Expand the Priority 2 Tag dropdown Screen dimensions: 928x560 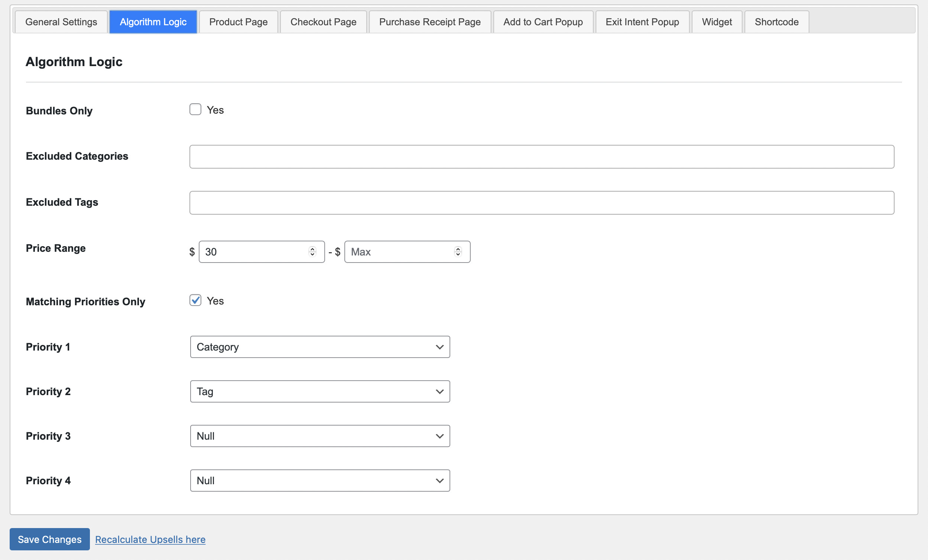click(x=320, y=391)
